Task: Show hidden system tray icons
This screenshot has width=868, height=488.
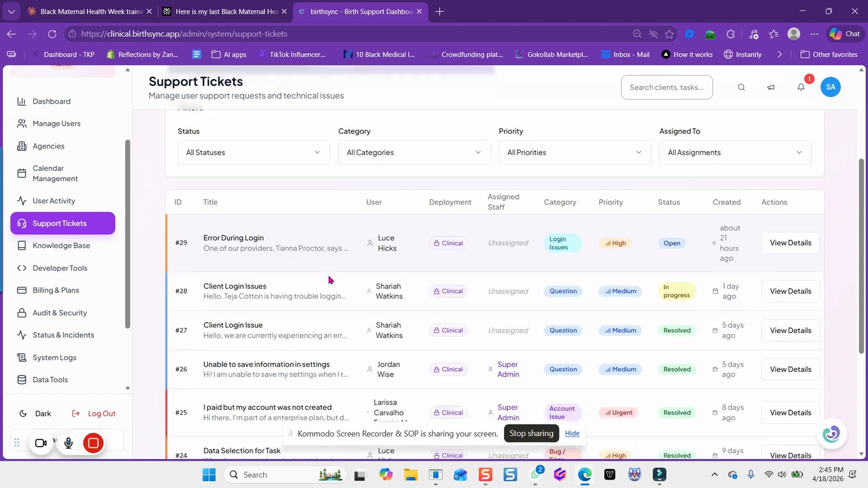Action: 714,475
